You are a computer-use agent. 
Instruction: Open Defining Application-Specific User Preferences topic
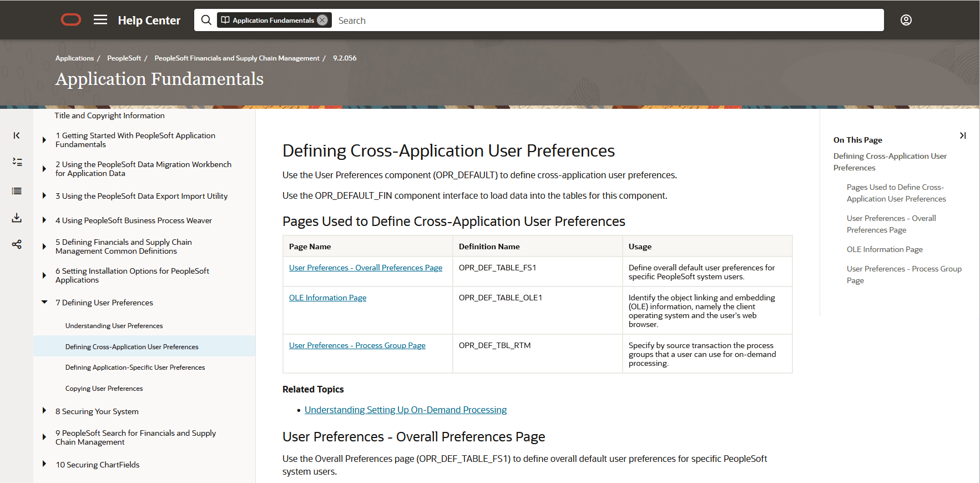[135, 368]
